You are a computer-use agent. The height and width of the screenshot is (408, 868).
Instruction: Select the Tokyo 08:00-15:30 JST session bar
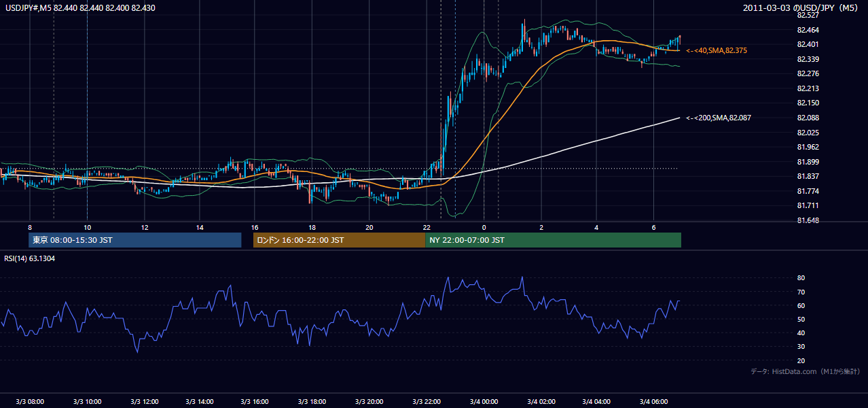(x=135, y=240)
